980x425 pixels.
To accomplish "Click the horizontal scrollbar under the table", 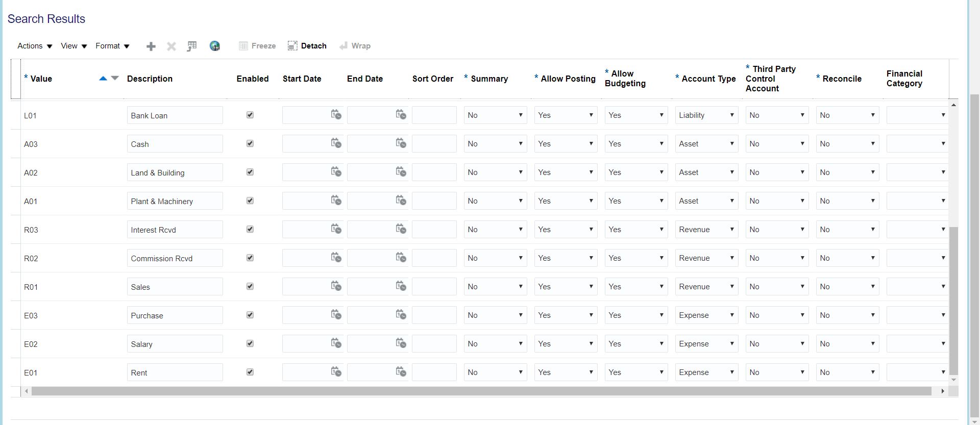I will tap(481, 391).
